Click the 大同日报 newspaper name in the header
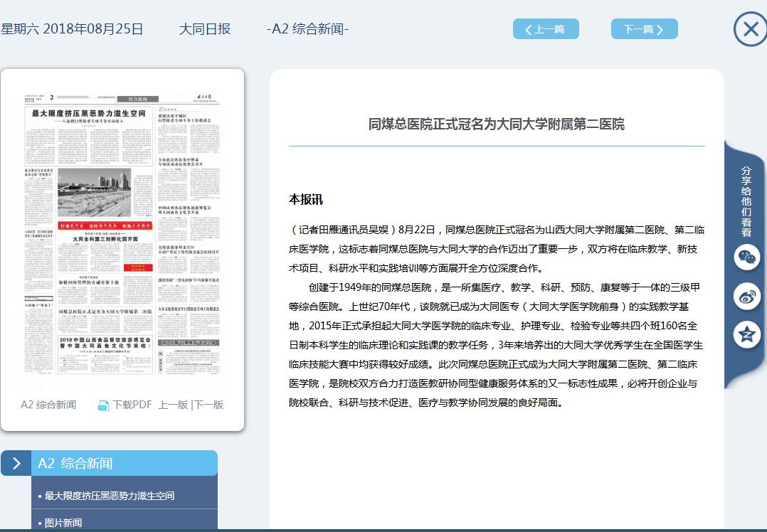This screenshot has width=767, height=532. (204, 29)
